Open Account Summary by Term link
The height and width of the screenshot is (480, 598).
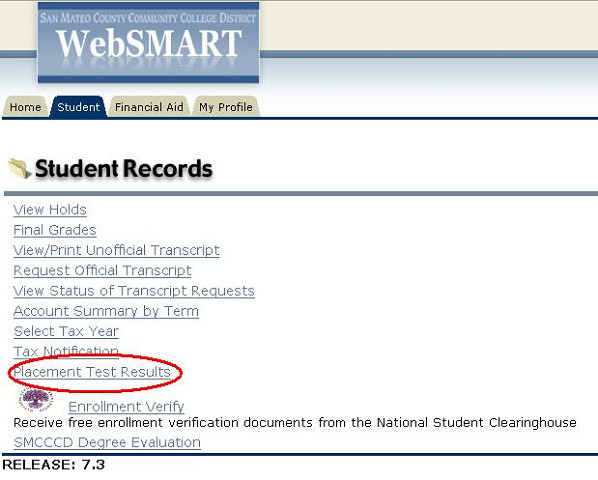[106, 311]
